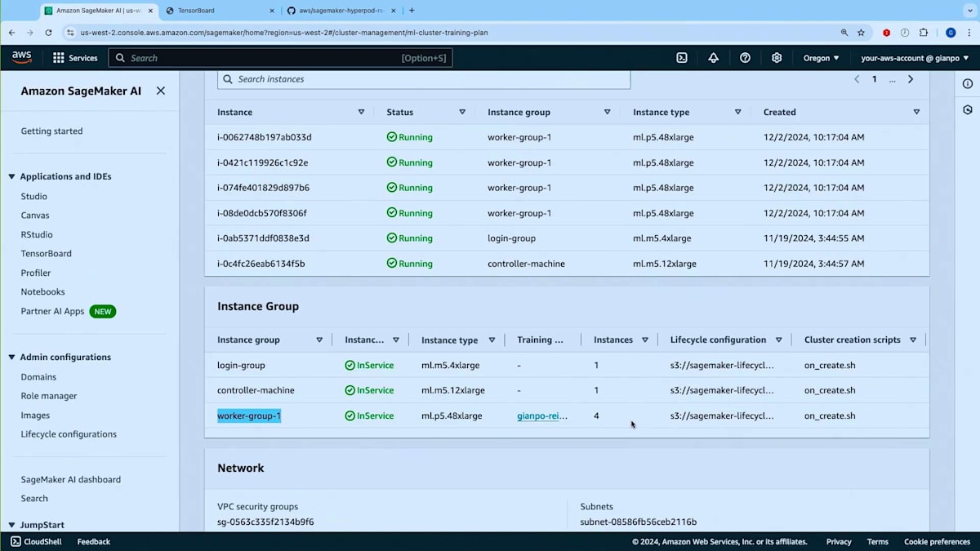Screen dimensions: 980x551
Task: Open the browser profile avatar
Action: [x=951, y=33]
